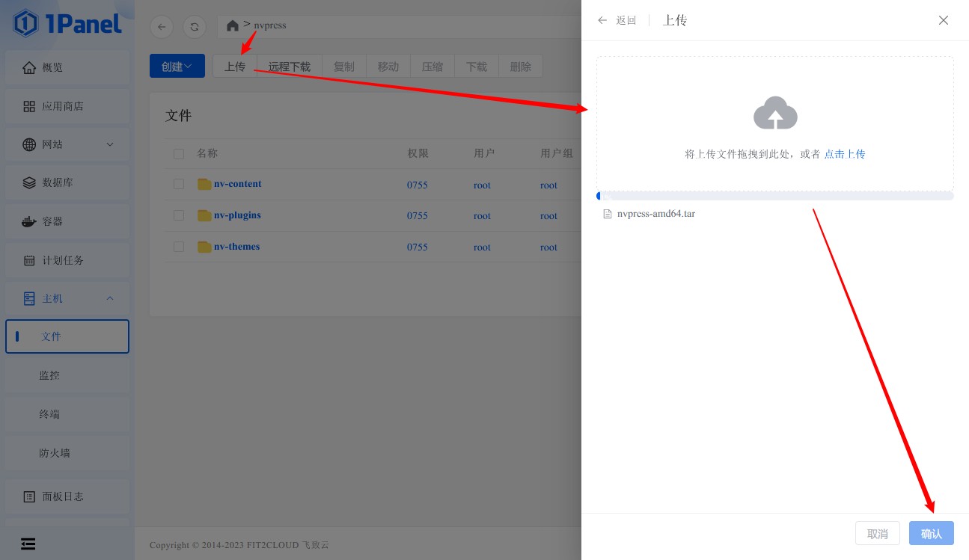The width and height of the screenshot is (969, 560).
Task: Click the nvpress-amd64.tar file name
Action: click(x=656, y=214)
